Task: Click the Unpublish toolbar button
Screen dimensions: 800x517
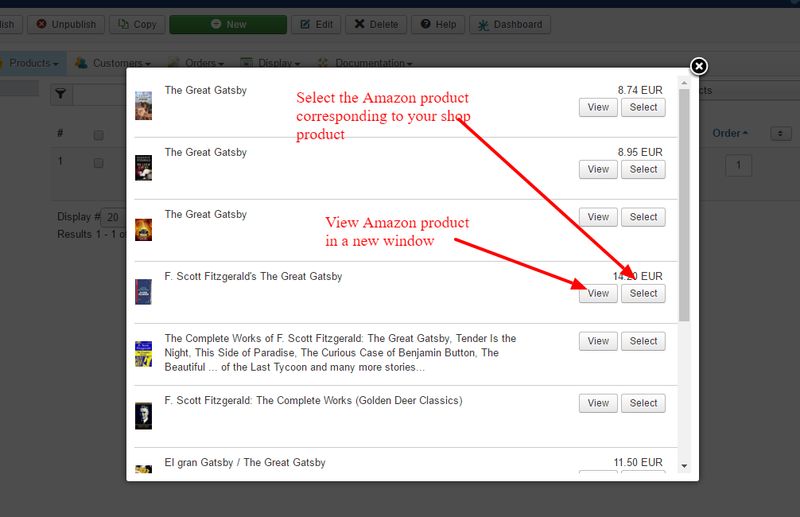Action: tap(66, 24)
